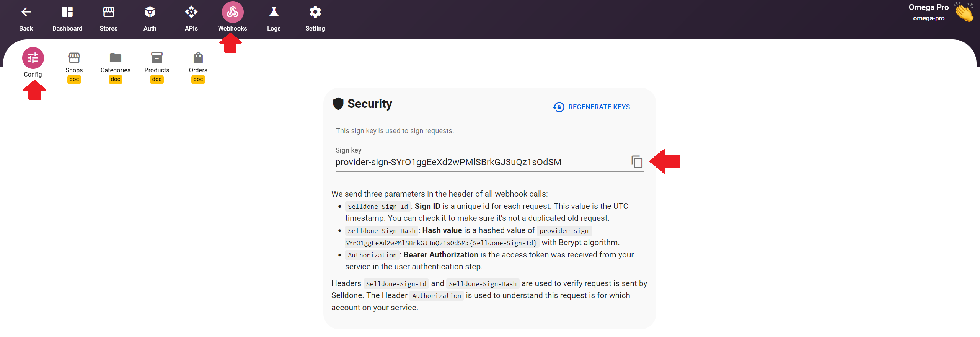The image size is (980, 337).
Task: Click the doc badge under Products
Action: click(x=157, y=80)
